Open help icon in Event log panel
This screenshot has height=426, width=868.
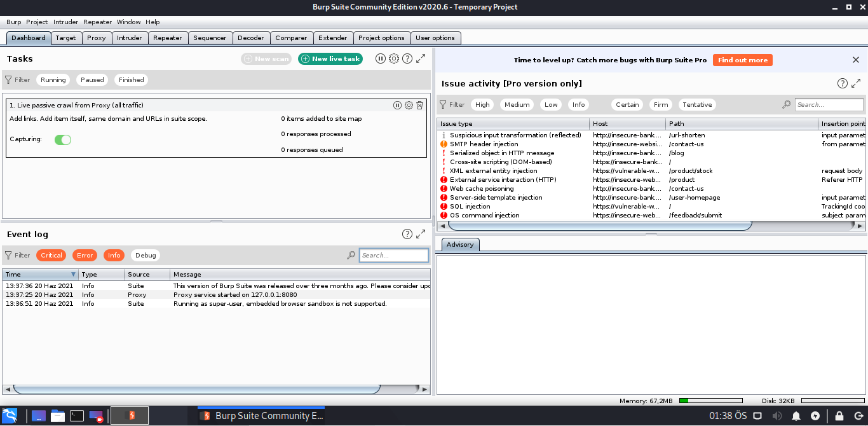[407, 234]
